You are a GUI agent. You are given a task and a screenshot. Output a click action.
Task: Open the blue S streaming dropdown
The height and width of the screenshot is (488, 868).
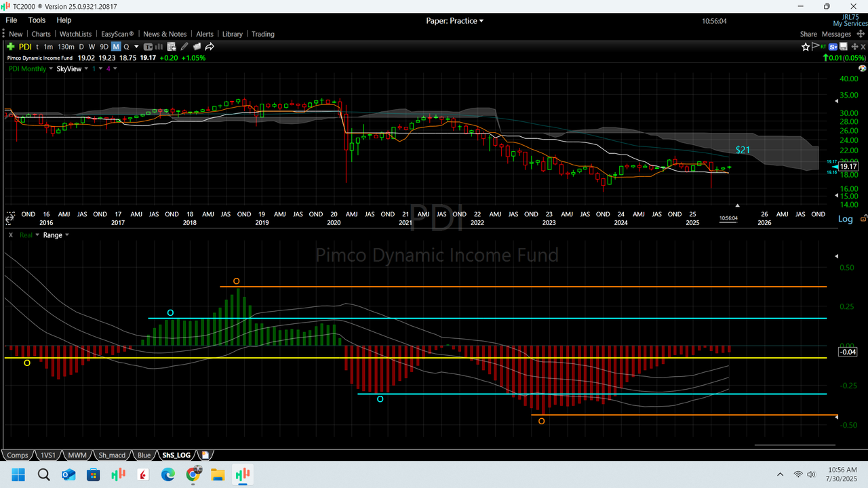[833, 47]
